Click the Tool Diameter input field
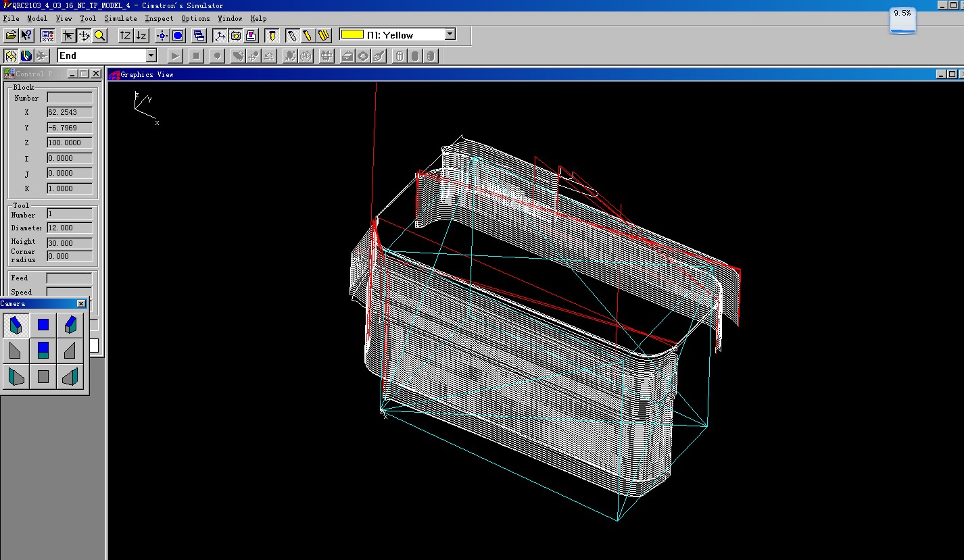 pos(70,228)
